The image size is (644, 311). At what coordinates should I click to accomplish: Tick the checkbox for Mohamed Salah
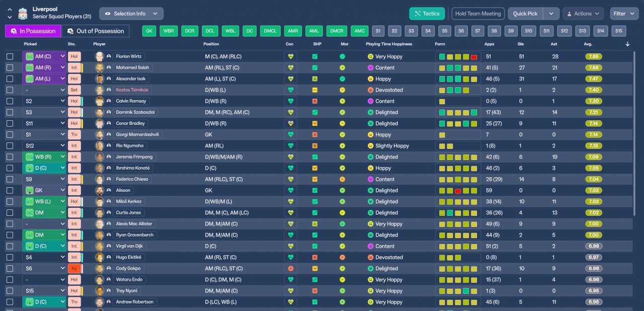[x=10, y=67]
